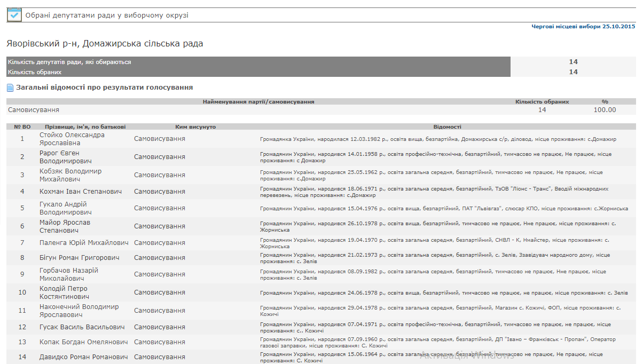643x364 pixels.
Task: Click Самовисування row in results summary
Action: (x=34, y=110)
